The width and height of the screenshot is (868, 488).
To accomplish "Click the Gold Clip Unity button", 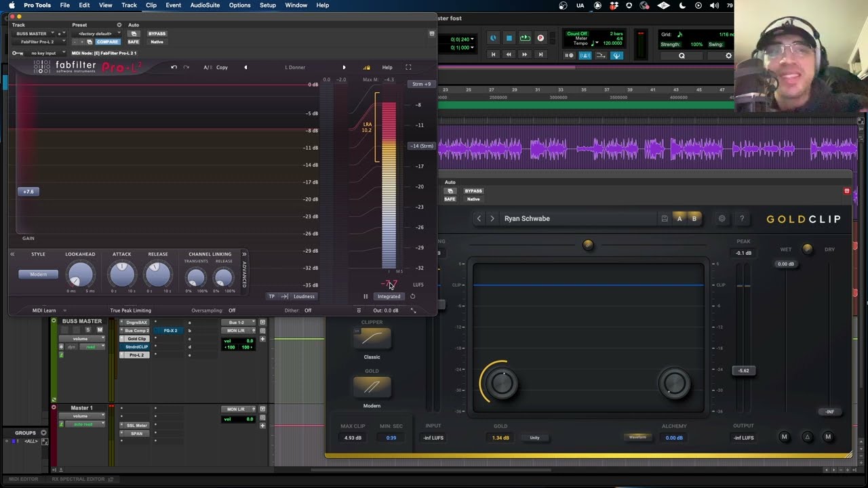I will (534, 437).
